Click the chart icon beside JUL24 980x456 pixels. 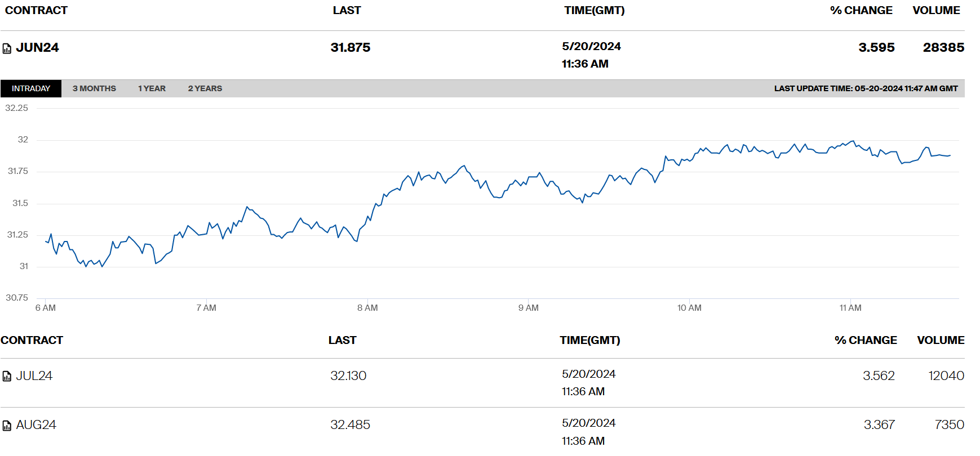[x=7, y=377]
